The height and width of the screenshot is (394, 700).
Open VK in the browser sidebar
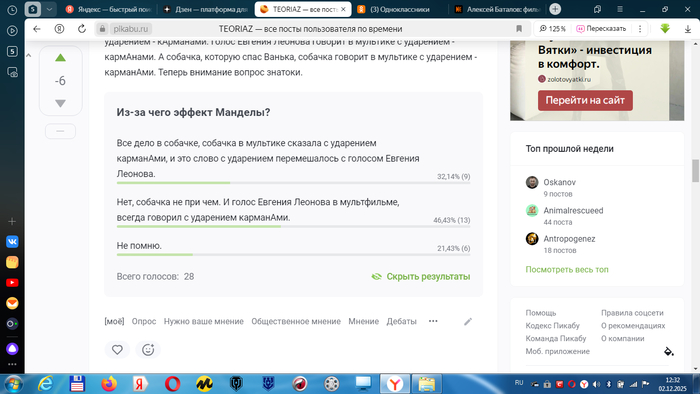coord(12,242)
